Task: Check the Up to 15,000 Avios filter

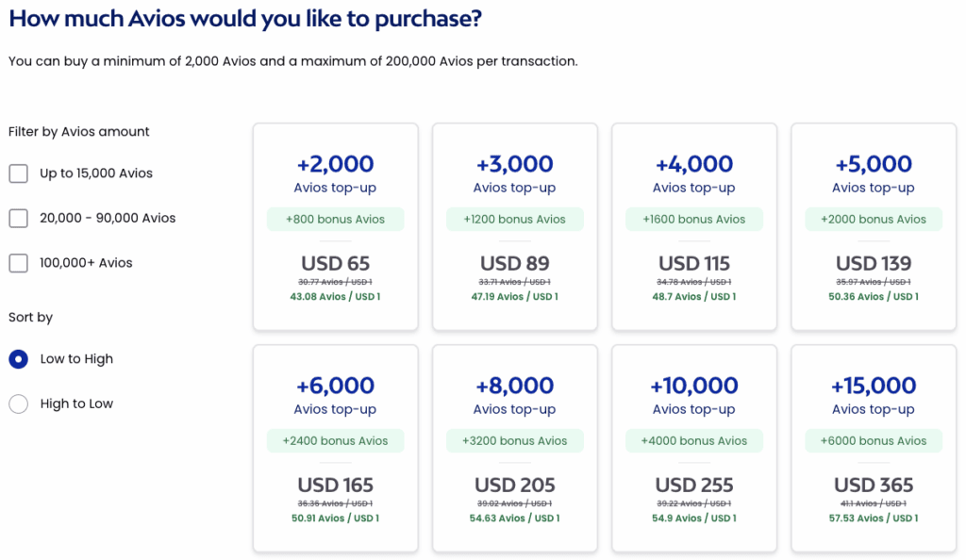Action: point(18,173)
